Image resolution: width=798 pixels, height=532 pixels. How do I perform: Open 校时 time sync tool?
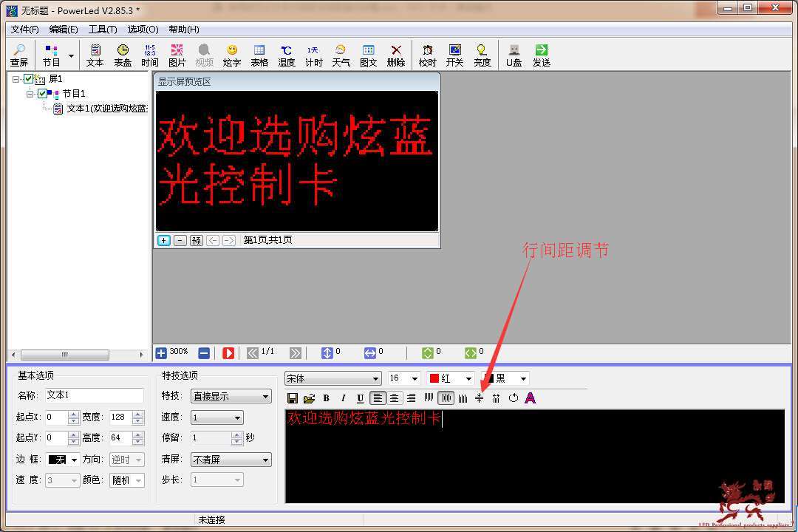coord(428,55)
